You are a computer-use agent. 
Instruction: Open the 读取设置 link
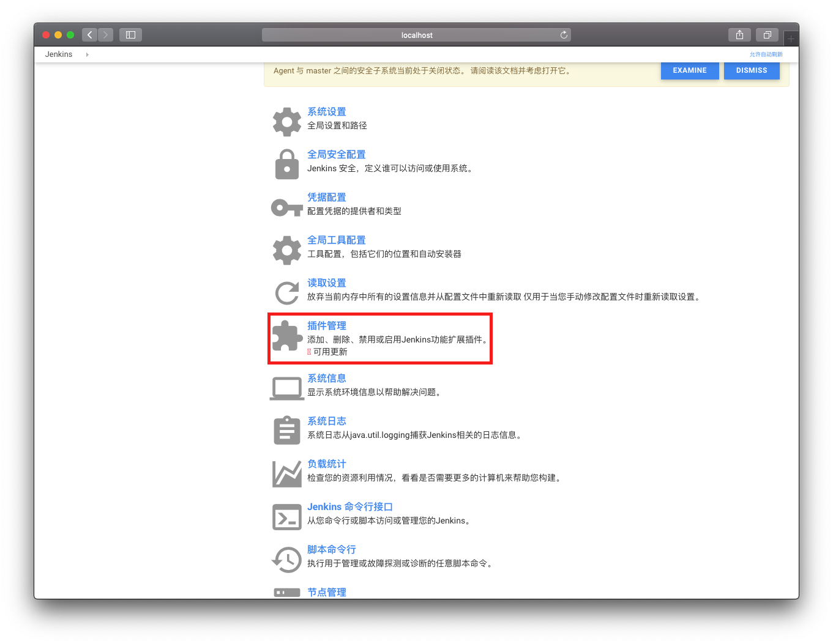[327, 283]
